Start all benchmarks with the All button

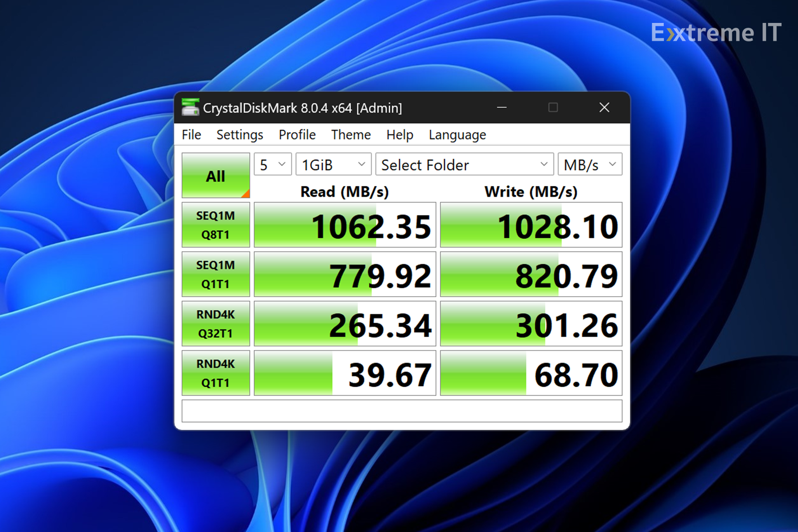216,176
